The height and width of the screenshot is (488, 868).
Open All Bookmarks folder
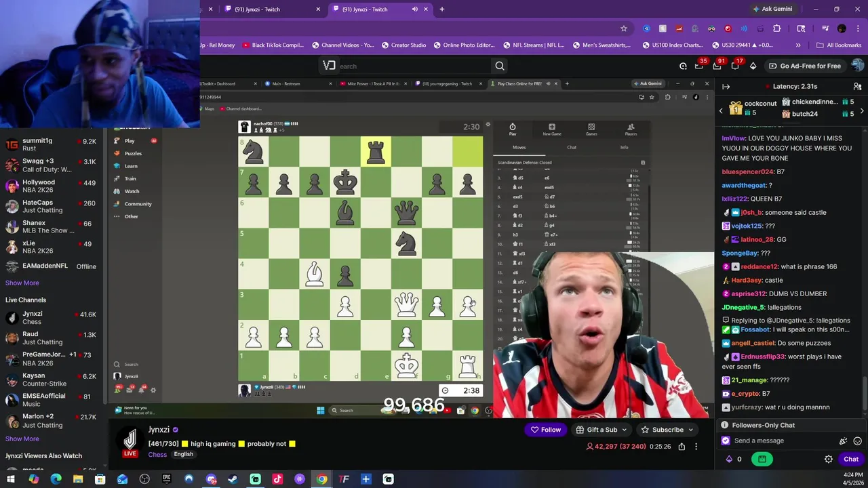click(839, 45)
